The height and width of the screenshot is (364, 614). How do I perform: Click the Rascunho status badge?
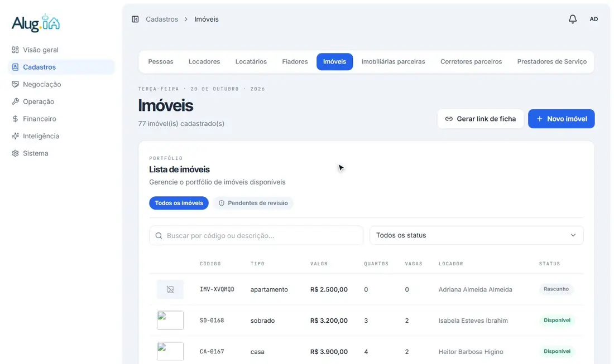point(556,289)
